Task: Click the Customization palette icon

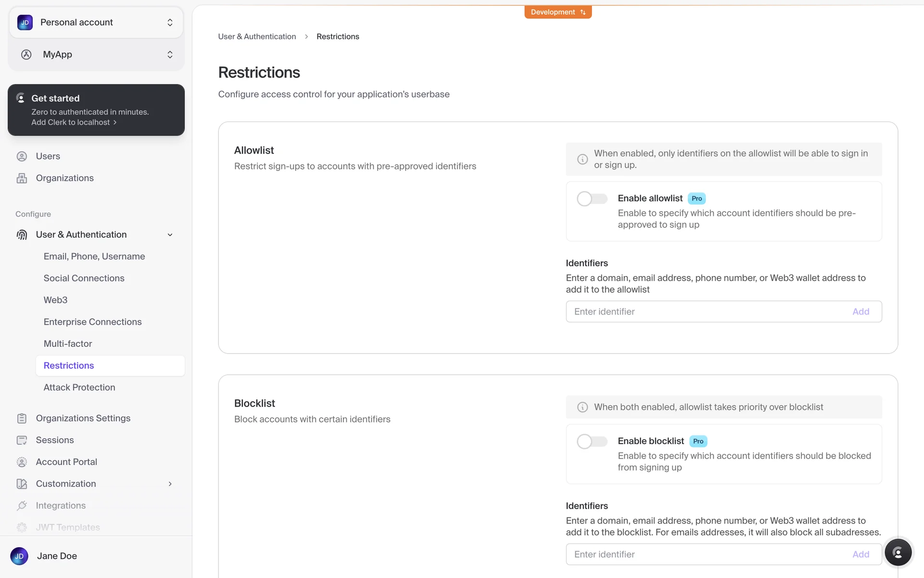Action: 22,484
